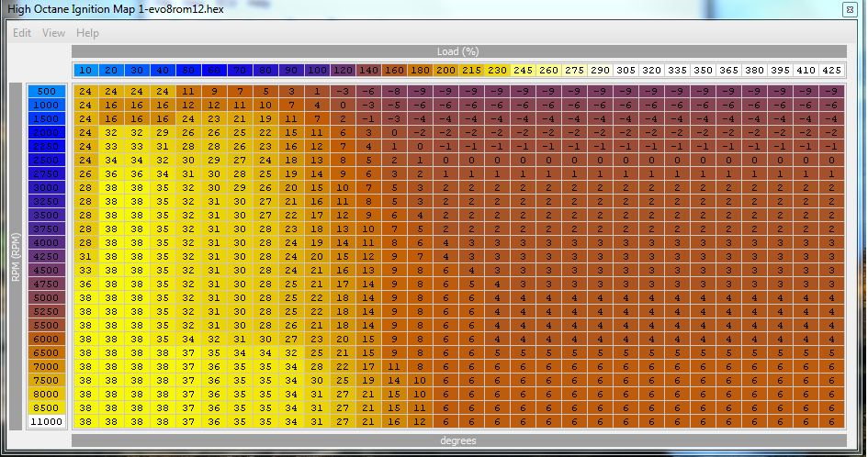Screen dimensions: 868x457
Task: Click the Load (%) axis title bar
Action: [x=459, y=51]
